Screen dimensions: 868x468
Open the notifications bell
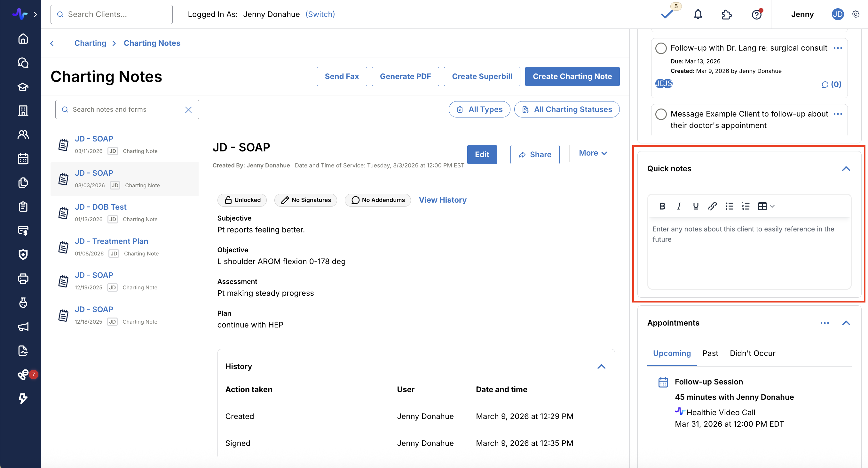[x=698, y=14]
